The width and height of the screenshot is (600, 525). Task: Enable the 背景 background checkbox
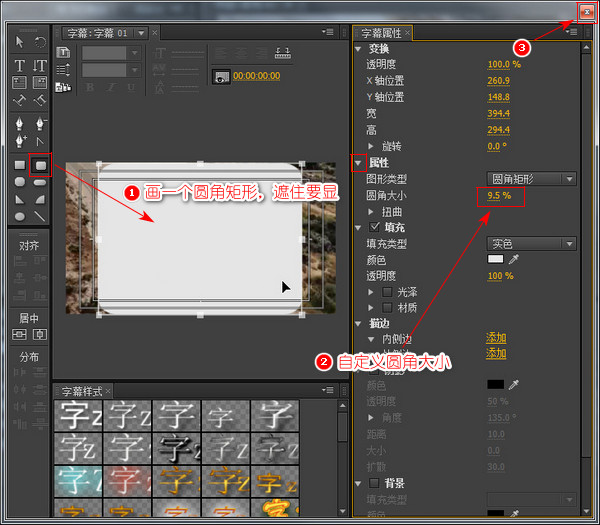pos(374,483)
